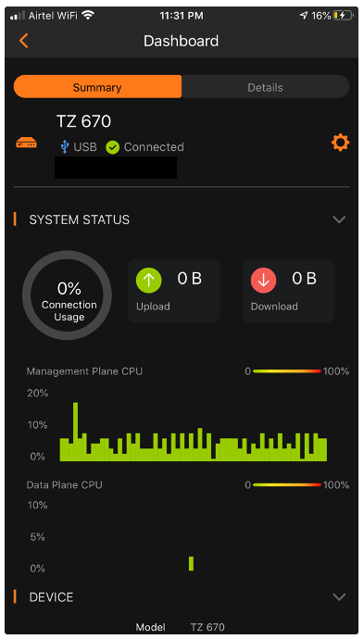Image resolution: width=364 pixels, height=639 pixels.
Task: Tap the tallest Management Plane CPU bar
Action: pyautogui.click(x=75, y=432)
